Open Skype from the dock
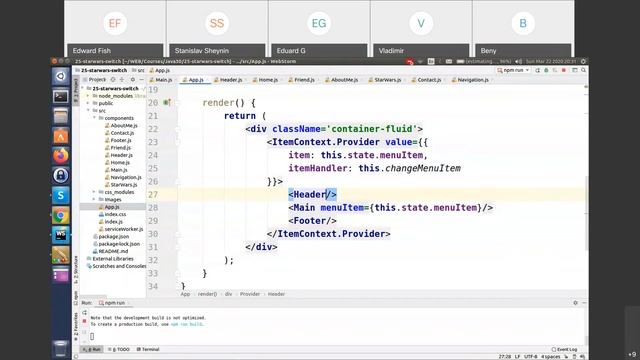 click(x=61, y=195)
